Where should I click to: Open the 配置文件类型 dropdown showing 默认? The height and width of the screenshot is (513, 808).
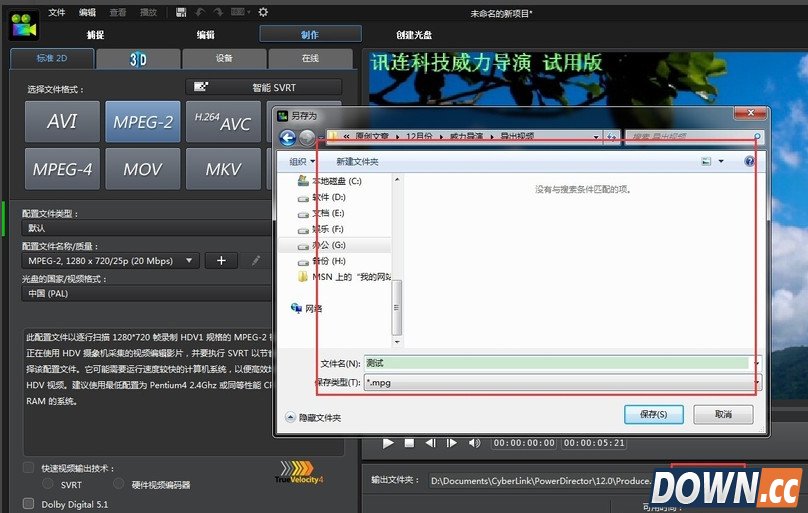(x=147, y=228)
